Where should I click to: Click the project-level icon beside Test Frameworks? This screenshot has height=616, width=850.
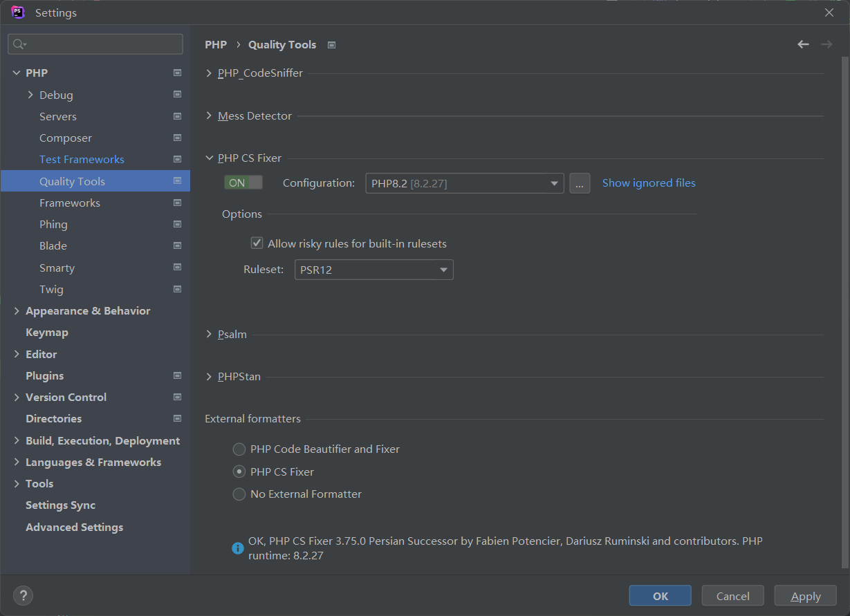178,159
